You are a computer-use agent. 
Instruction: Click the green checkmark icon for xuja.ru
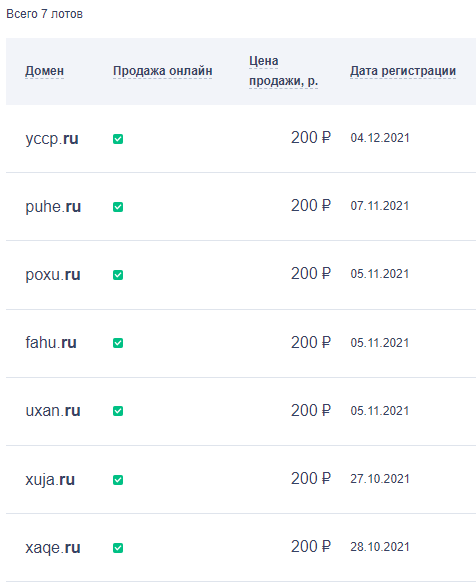[118, 480]
